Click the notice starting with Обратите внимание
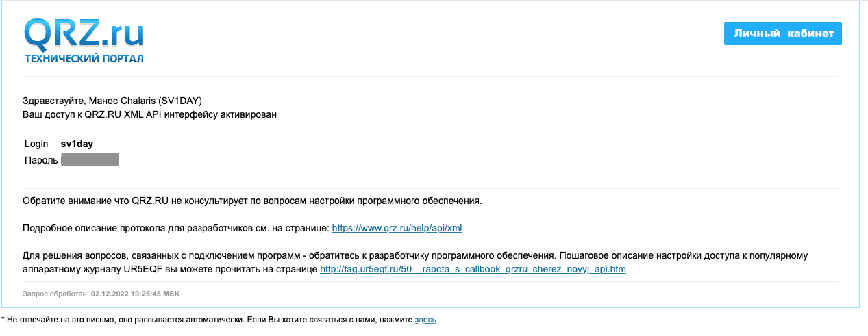 252,201
